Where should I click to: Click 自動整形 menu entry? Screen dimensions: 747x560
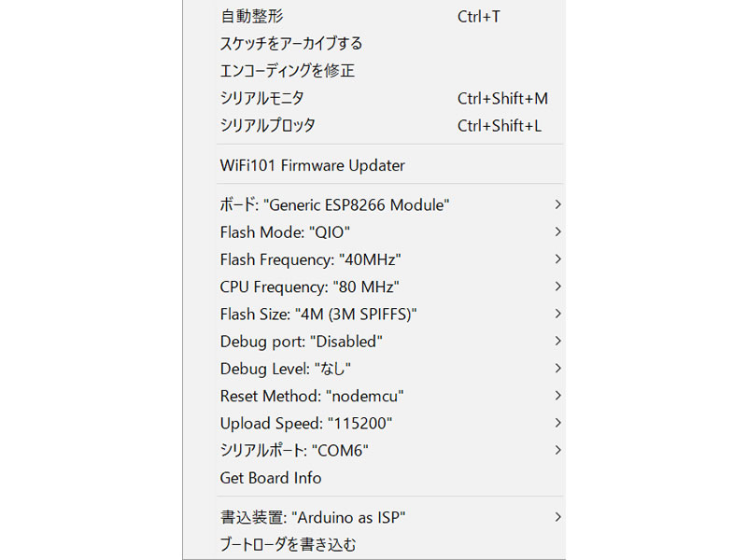(252, 17)
